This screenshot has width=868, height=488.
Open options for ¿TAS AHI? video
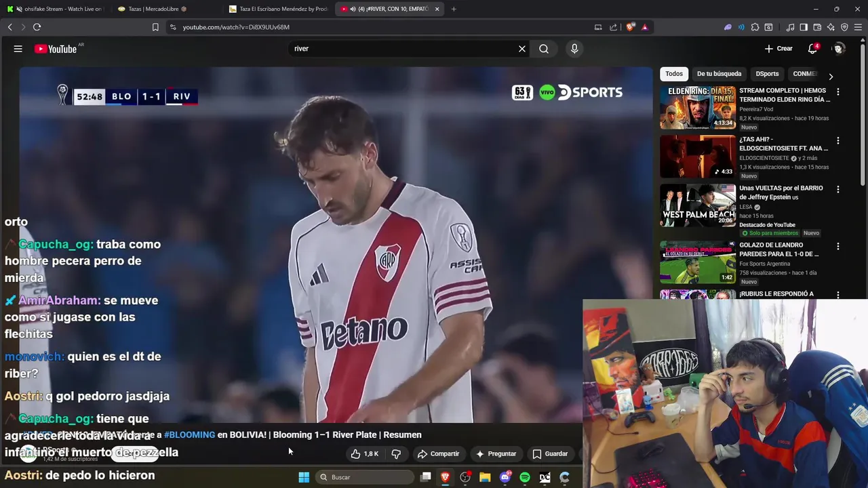point(838,140)
